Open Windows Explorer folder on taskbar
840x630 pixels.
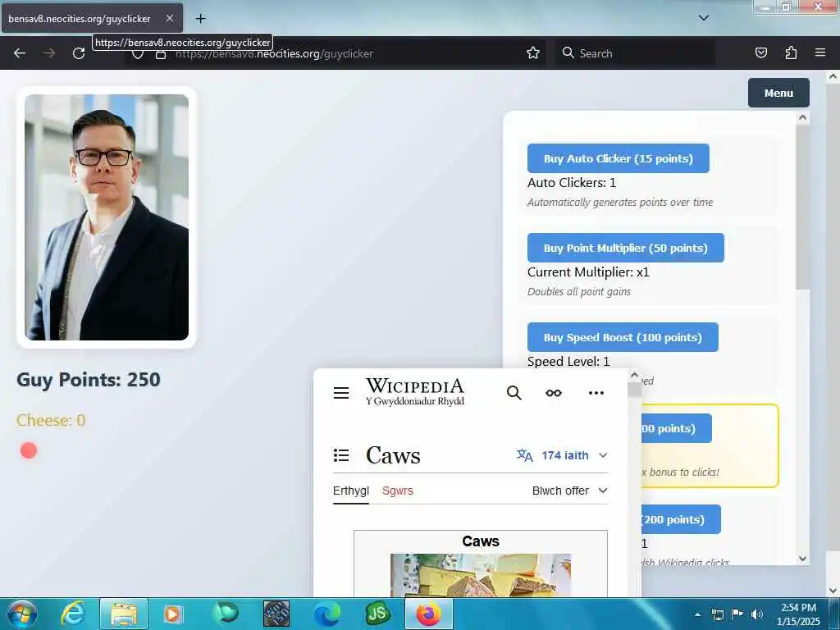pos(124,614)
